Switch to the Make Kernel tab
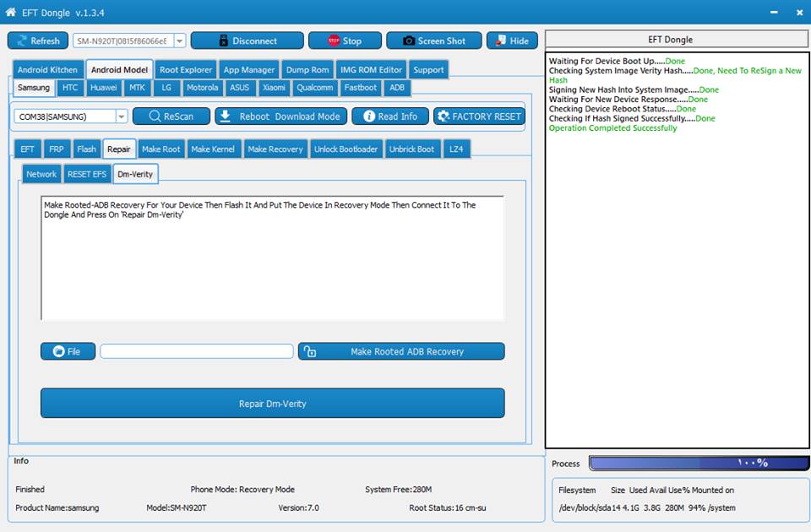 [213, 149]
